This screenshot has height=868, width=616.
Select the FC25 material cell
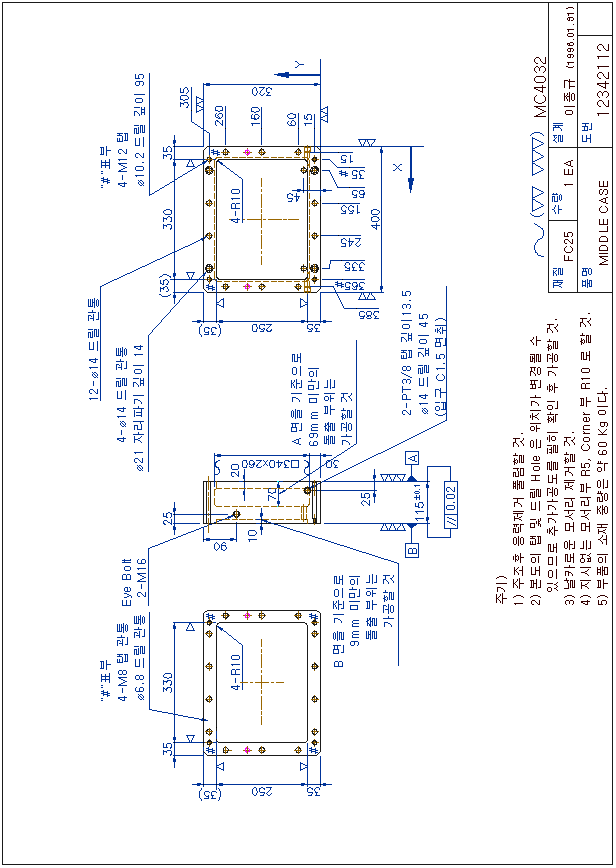(569, 247)
